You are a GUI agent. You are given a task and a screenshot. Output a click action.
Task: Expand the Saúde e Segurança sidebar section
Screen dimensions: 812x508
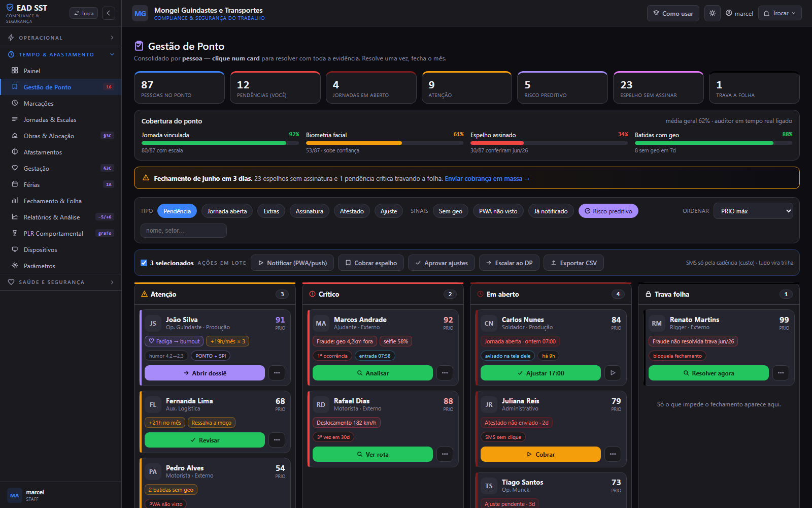tap(61, 282)
